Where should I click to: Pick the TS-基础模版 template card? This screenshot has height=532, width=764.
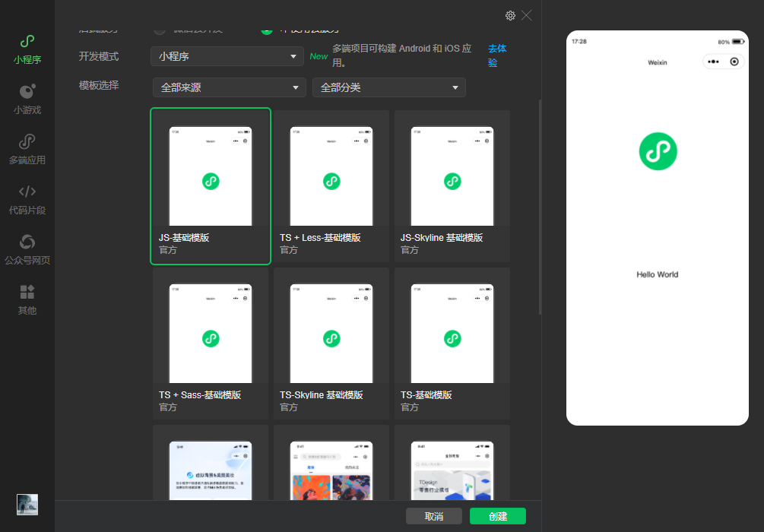(452, 344)
